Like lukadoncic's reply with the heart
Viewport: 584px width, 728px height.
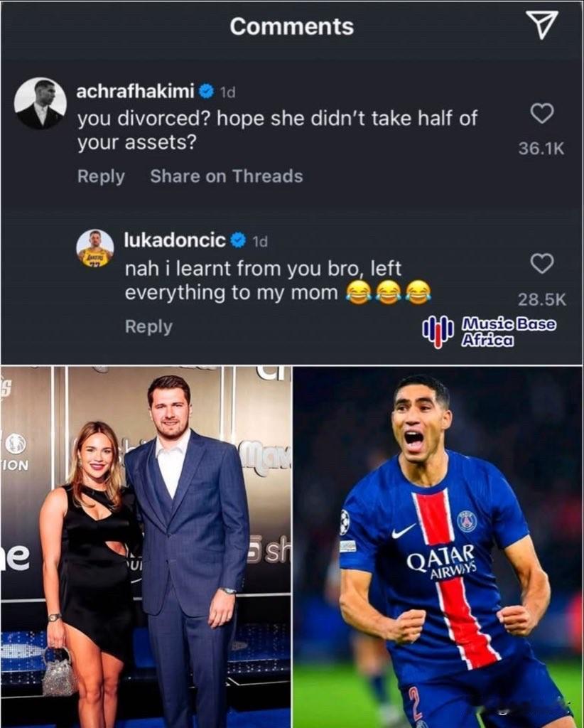click(541, 264)
